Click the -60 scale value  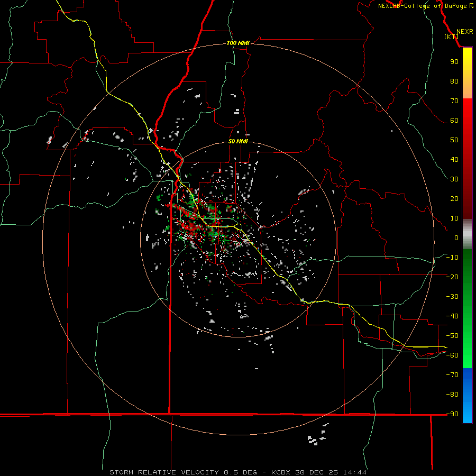[x=452, y=355]
